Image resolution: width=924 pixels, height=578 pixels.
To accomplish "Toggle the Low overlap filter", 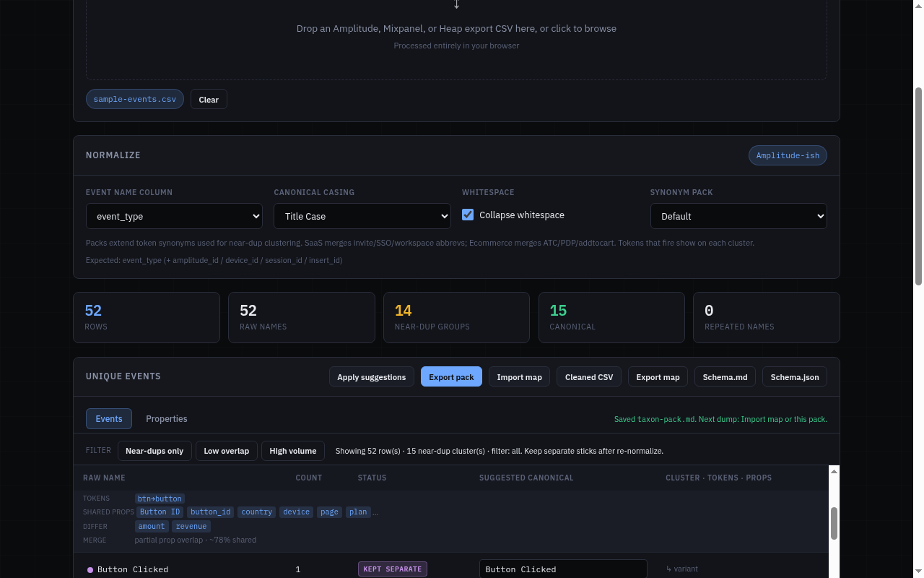I will point(227,451).
